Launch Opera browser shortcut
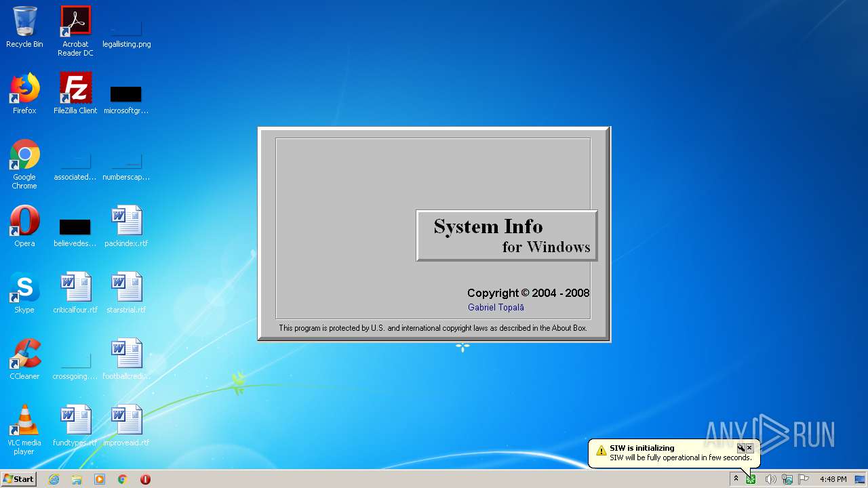 24,226
